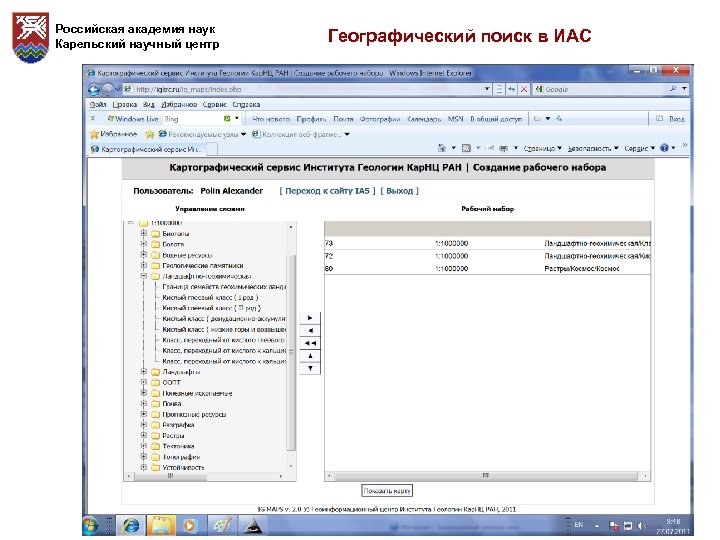Open the Страница dropdown in command bar
The width and height of the screenshot is (720, 540).
543,148
